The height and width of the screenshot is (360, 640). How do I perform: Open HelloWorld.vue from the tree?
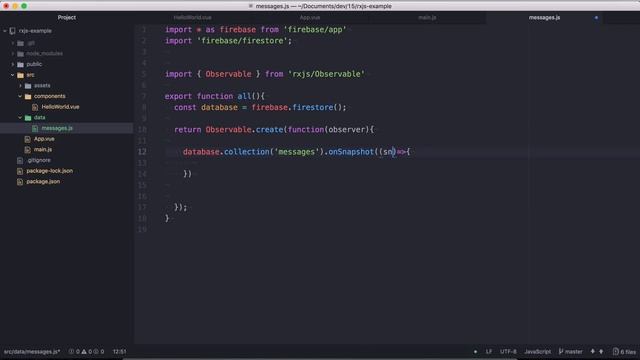[x=60, y=107]
